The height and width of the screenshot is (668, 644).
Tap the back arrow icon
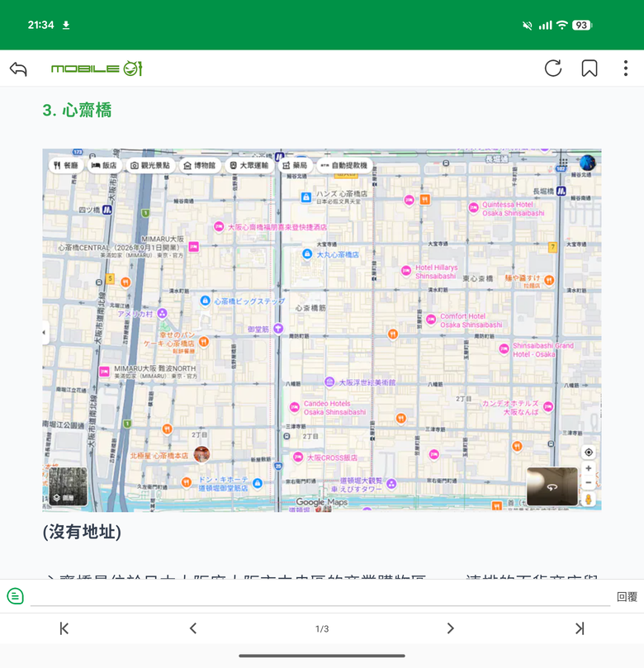click(18, 69)
